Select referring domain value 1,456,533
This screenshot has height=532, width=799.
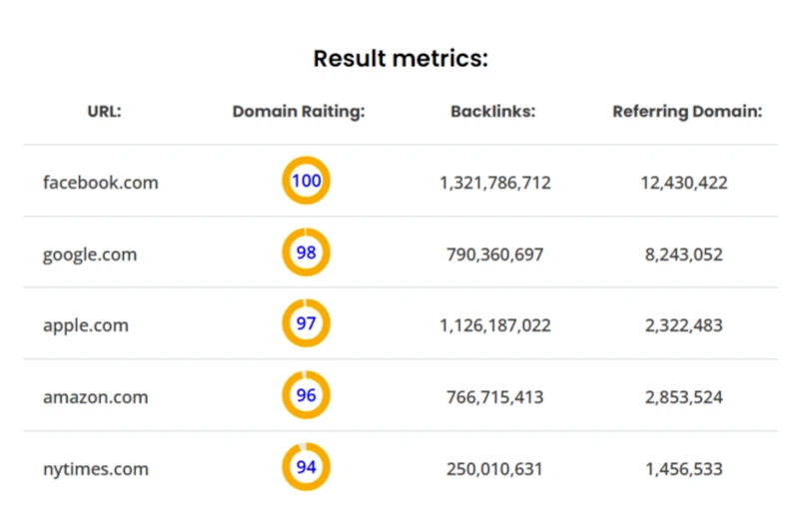[684, 469]
